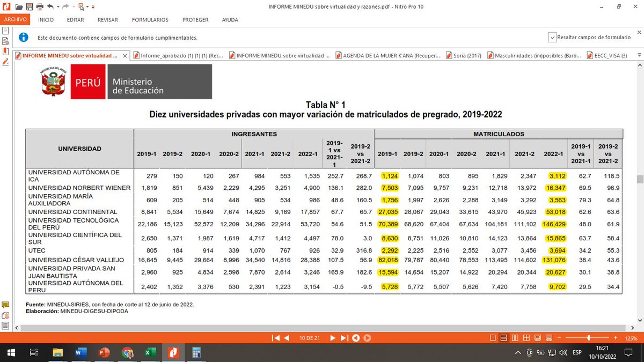Open the search results panel in the left sidebar

[5, 41]
